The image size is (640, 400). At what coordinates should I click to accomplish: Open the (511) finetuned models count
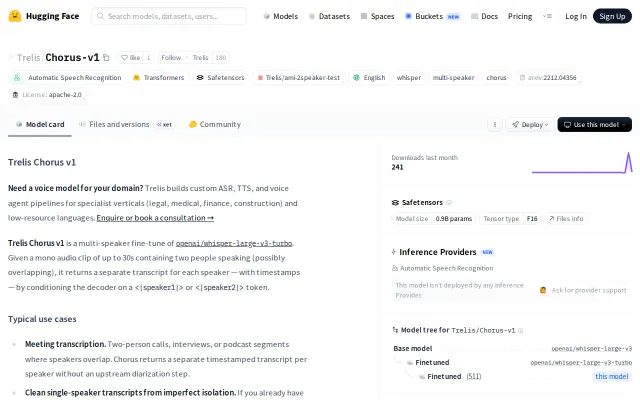473,376
